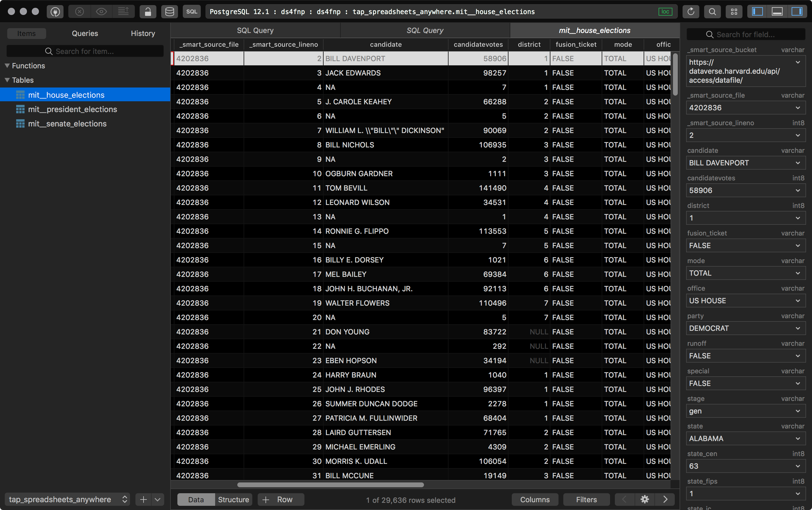Switch to Structure view tab

233,499
